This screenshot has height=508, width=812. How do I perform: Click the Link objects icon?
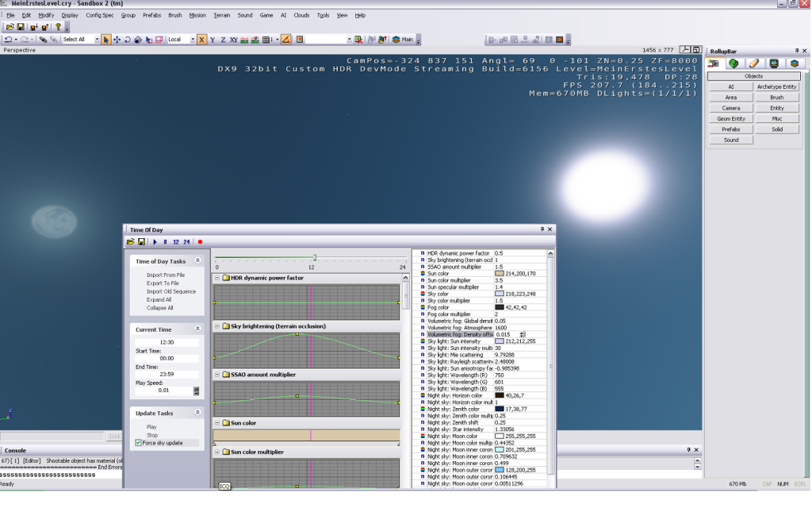(x=43, y=40)
